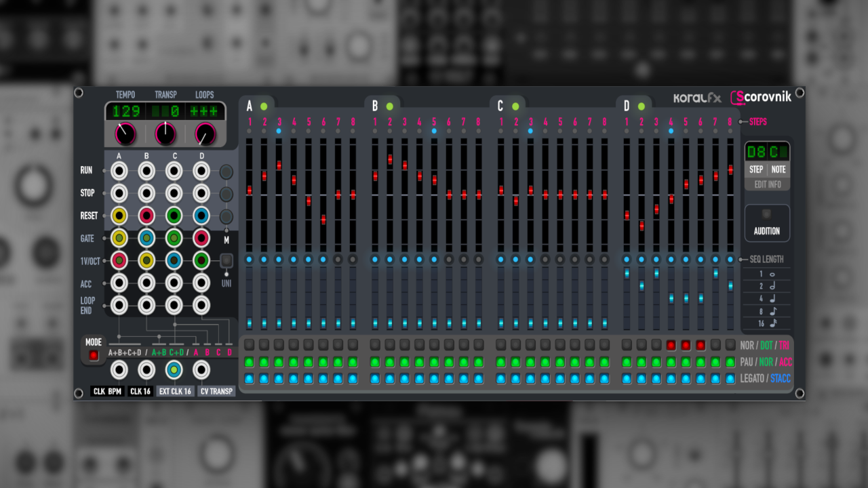Select the NOTE tab in edit info
This screenshot has height=488, width=868.
[x=778, y=169]
